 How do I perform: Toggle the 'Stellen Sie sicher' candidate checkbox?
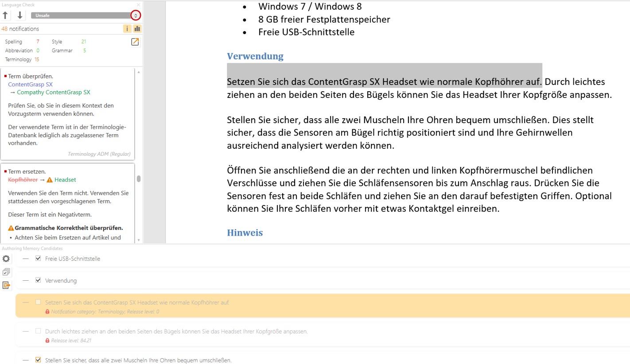[x=38, y=360]
